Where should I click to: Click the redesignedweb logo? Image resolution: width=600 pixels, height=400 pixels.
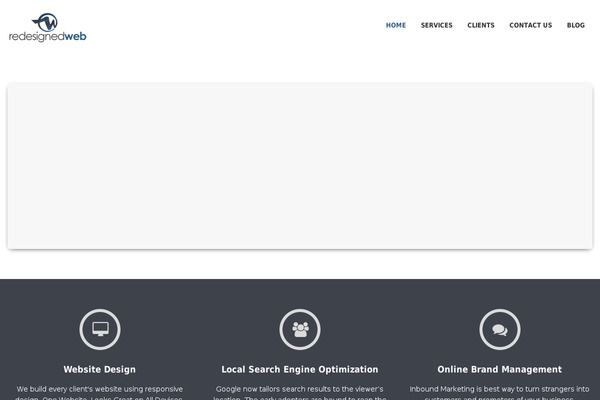47,28
